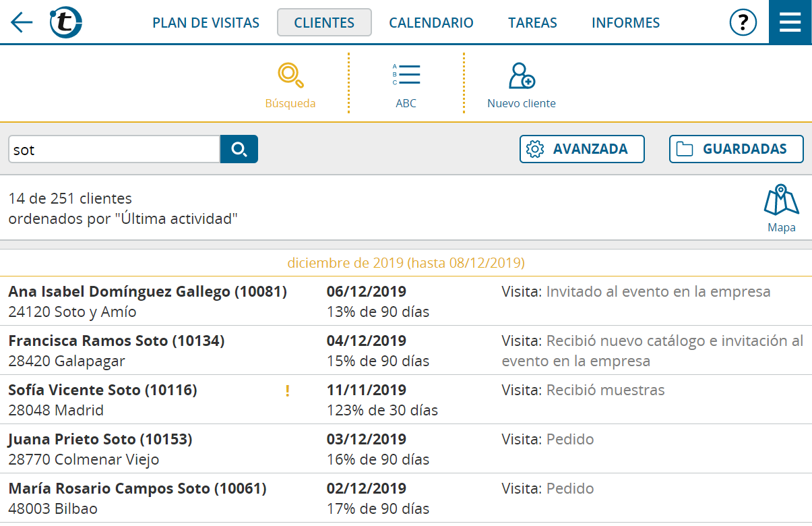Open the hamburger main menu
This screenshot has width=812, height=526.
pyautogui.click(x=790, y=22)
